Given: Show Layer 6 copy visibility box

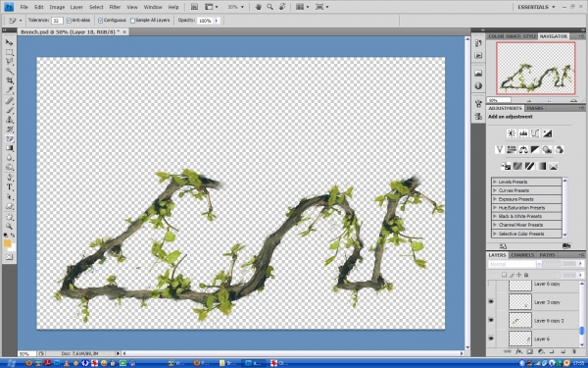Looking at the screenshot, I should tap(491, 285).
